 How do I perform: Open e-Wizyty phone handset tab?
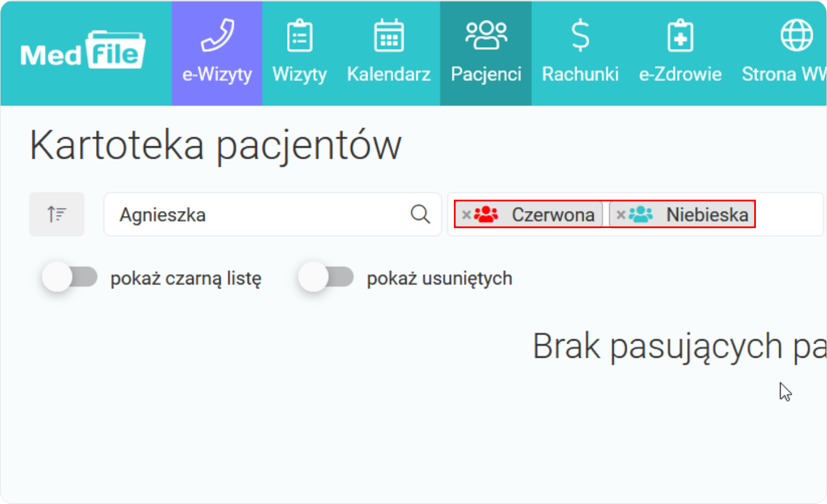pyautogui.click(x=217, y=53)
